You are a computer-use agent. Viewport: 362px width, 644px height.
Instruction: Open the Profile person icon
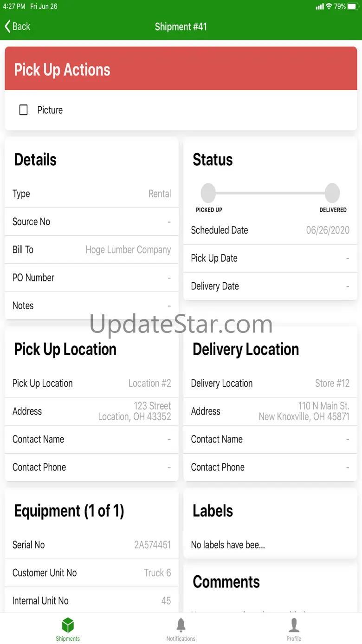294,625
